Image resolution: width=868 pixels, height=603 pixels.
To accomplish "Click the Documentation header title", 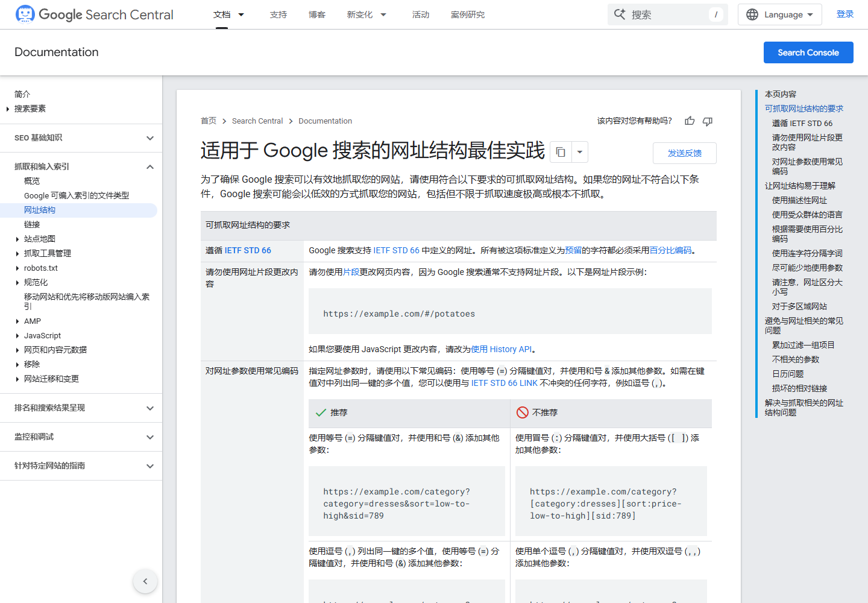I will tap(57, 52).
